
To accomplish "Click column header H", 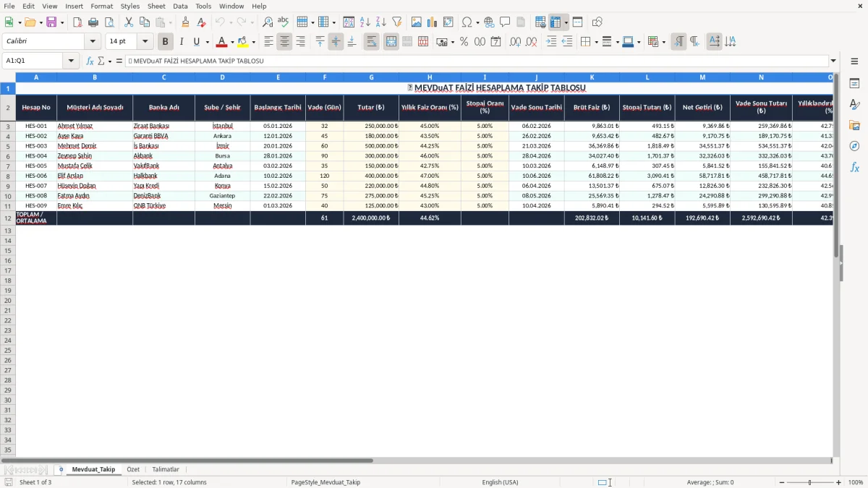I will click(x=430, y=77).
